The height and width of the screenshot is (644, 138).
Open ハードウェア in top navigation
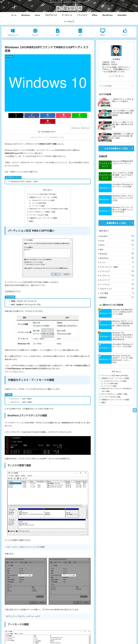69,21
